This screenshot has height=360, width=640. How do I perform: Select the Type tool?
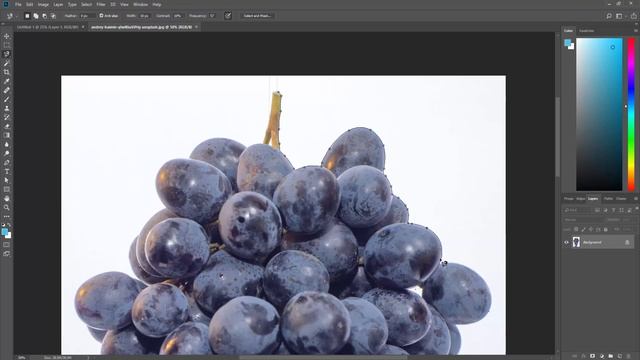click(7, 171)
